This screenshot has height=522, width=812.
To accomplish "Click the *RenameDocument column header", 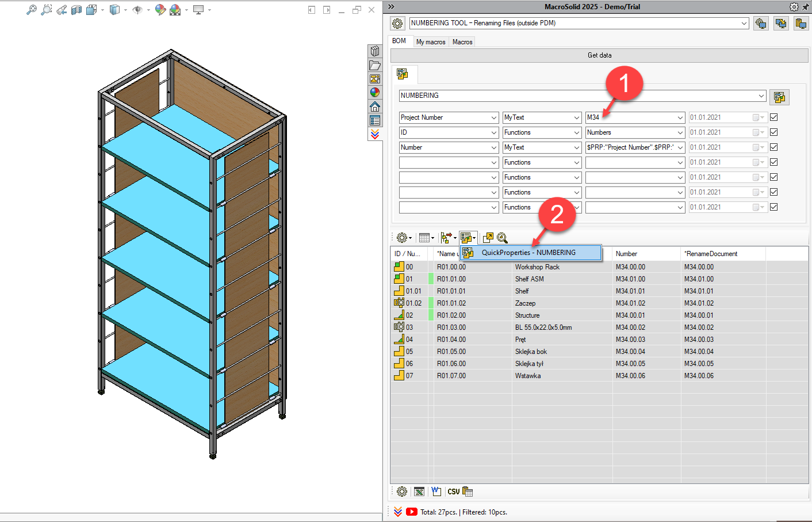I will pos(723,254).
